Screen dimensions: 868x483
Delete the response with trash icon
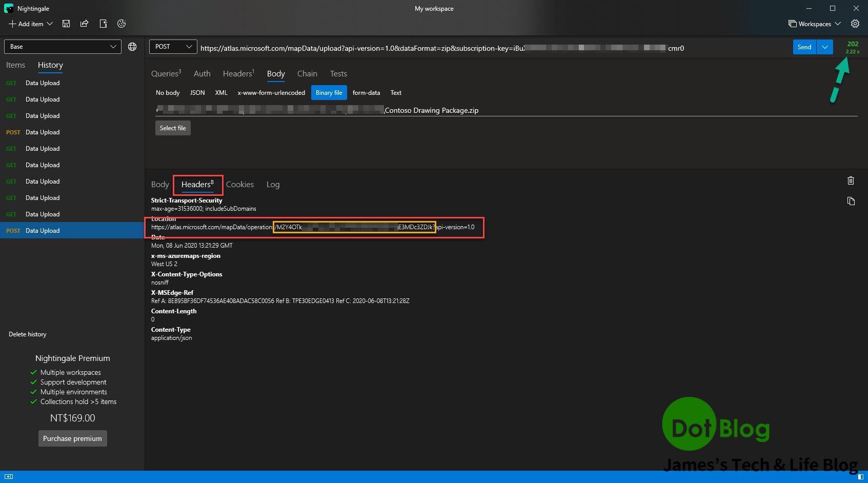tap(851, 180)
